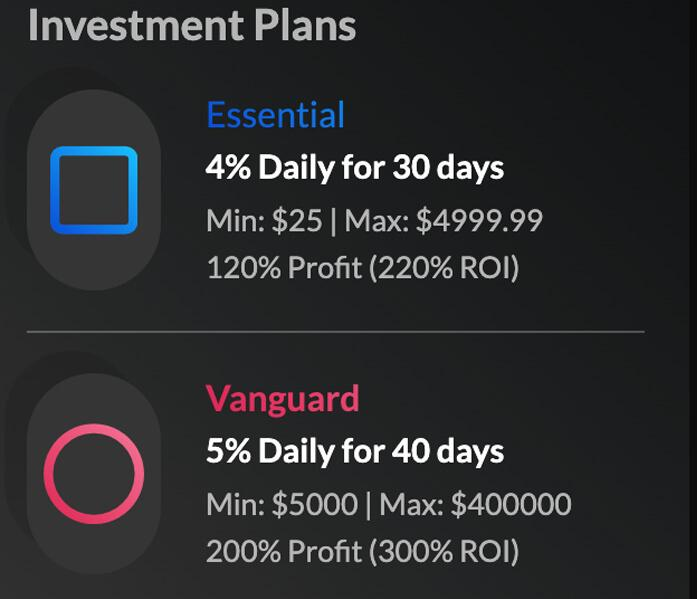Click the Essential "Max: $4999.99" amount

pos(443,220)
